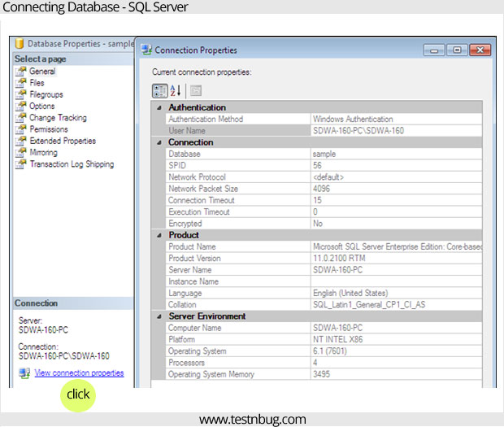Select the Database property label
The width and height of the screenshot is (504, 427).
tap(185, 154)
